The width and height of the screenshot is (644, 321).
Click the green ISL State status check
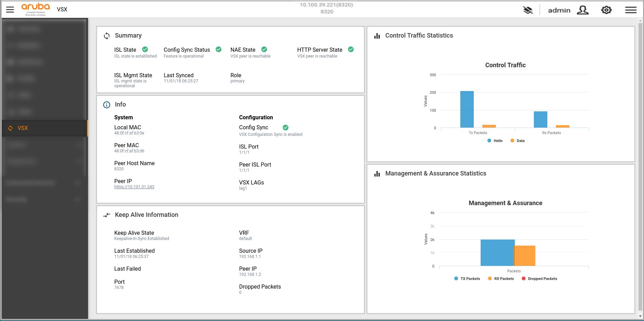(145, 49)
